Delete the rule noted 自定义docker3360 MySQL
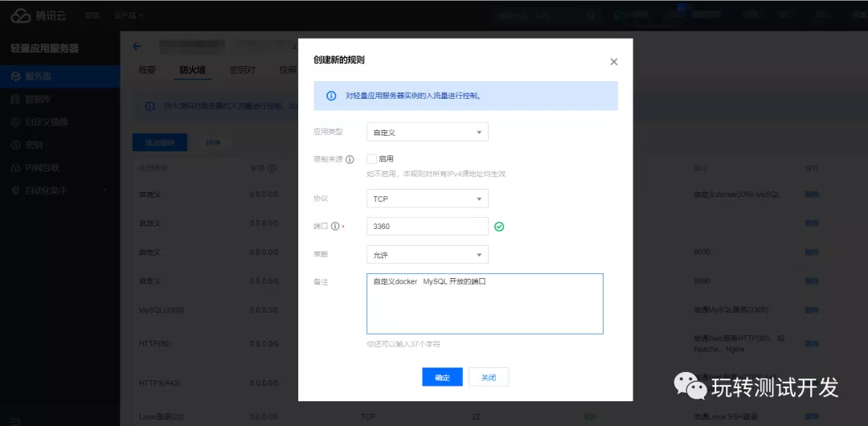868x426 pixels. tap(812, 195)
